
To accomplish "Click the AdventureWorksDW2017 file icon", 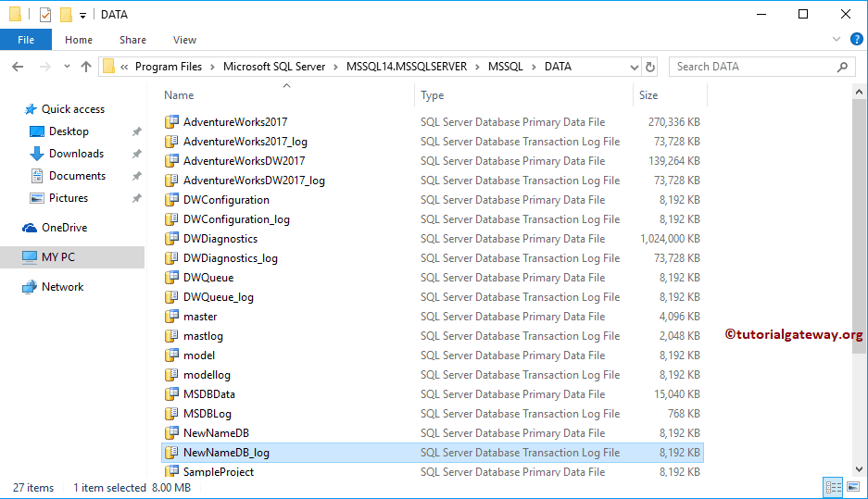I will click(171, 160).
